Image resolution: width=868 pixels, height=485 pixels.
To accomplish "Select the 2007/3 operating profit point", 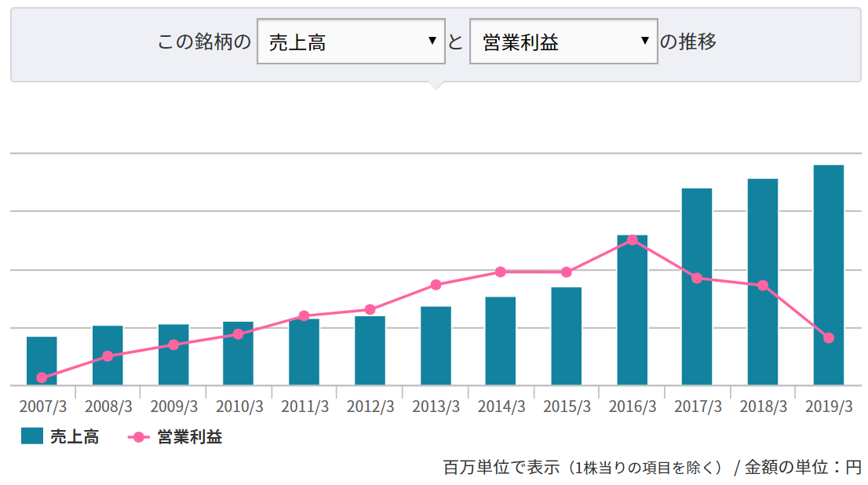I will pyautogui.click(x=42, y=377).
